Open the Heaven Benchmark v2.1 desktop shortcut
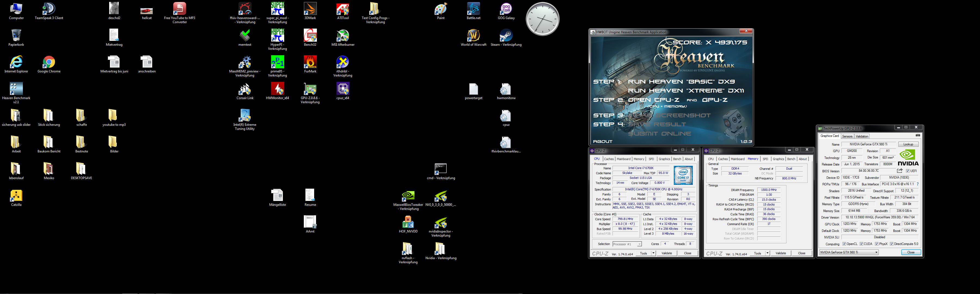Image resolution: width=980 pixels, height=294 pixels. 16,93
